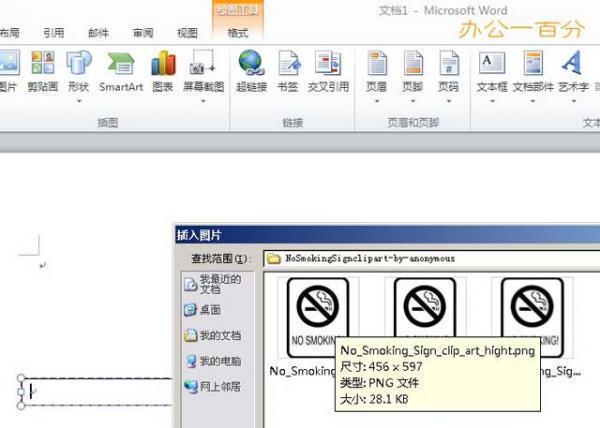
Task: Click the 剪贴画 (Clip Art) icon
Action: pyautogui.click(x=43, y=70)
